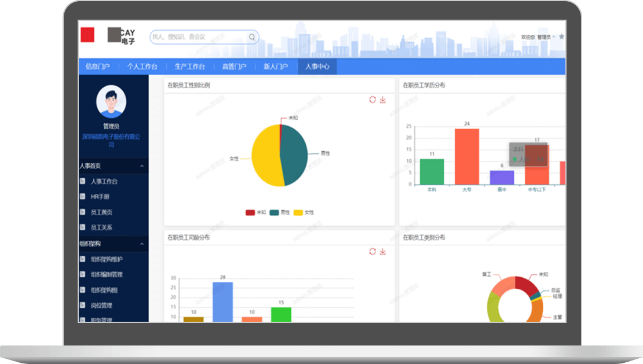Open 员工关系 in the sidebar

101,227
